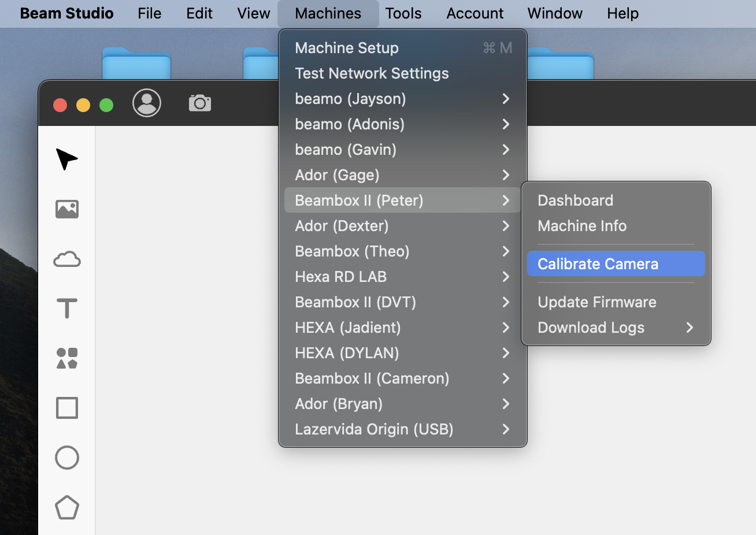Expand the Beambox II (DVT) submenu
The width and height of the screenshot is (756, 535).
pyautogui.click(x=403, y=302)
